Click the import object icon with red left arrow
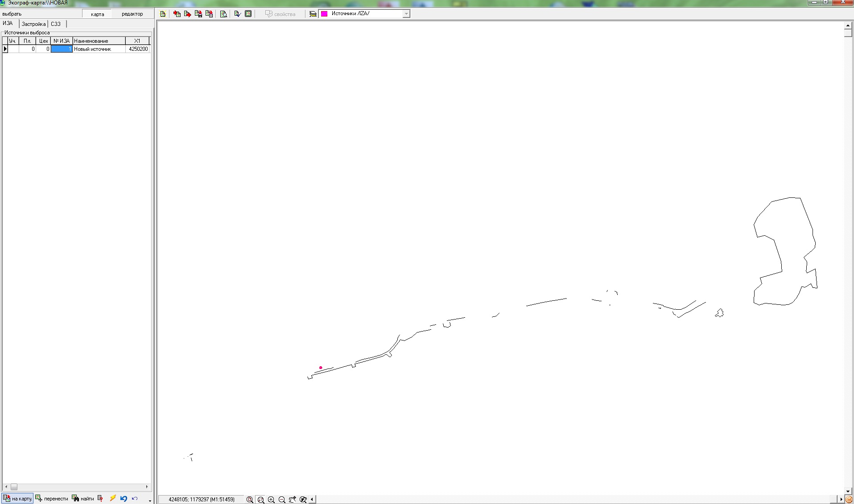Image resolution: width=854 pixels, height=504 pixels. point(177,14)
